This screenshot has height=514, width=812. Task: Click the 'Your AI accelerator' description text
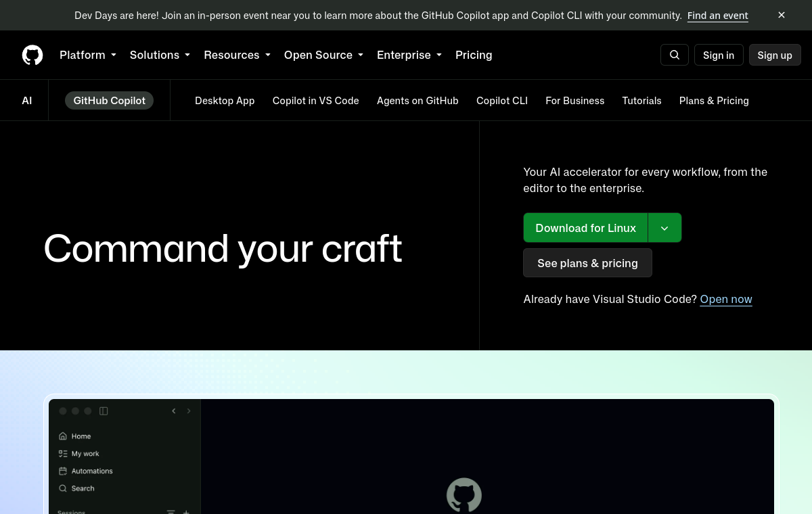coord(646,180)
